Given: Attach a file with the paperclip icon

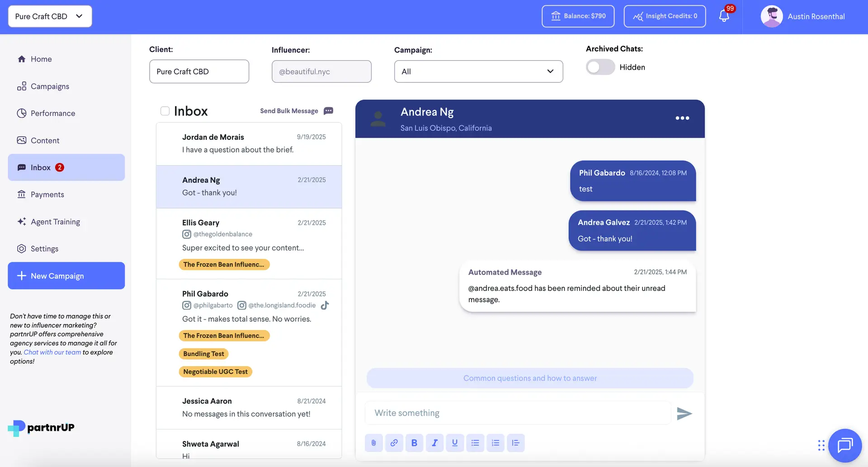Looking at the screenshot, I should click(x=373, y=443).
